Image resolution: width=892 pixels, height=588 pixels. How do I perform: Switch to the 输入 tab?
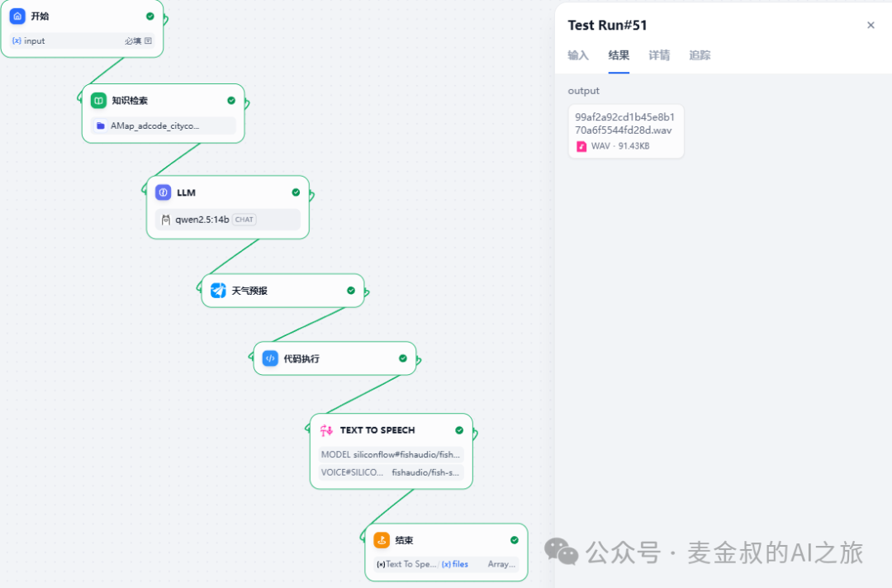578,55
